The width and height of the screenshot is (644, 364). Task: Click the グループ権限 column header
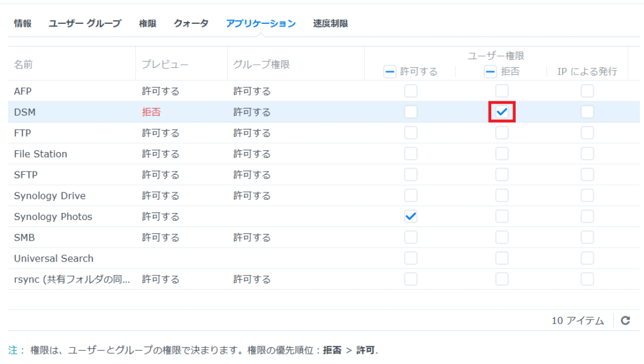(x=261, y=64)
